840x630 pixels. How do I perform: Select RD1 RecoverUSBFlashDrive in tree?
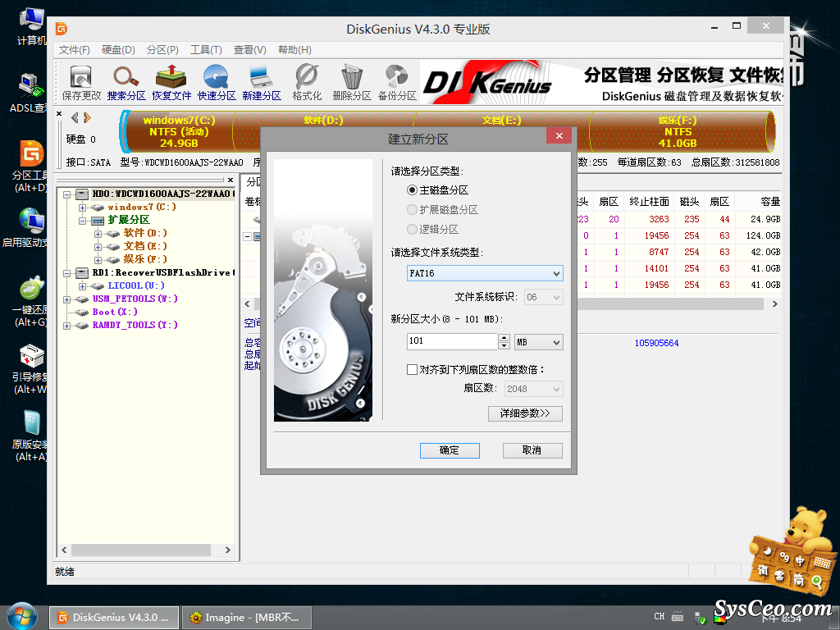pos(162,272)
